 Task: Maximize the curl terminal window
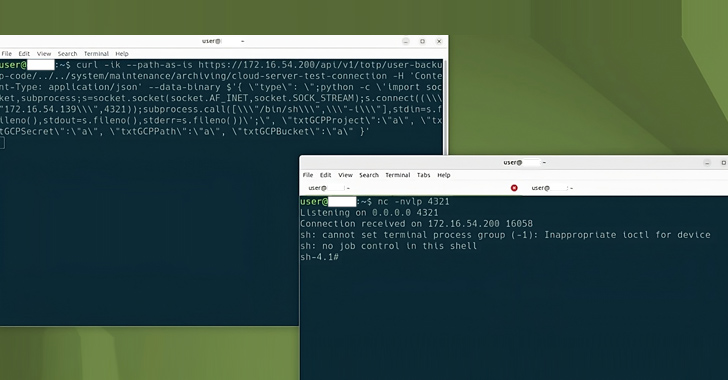422,41
